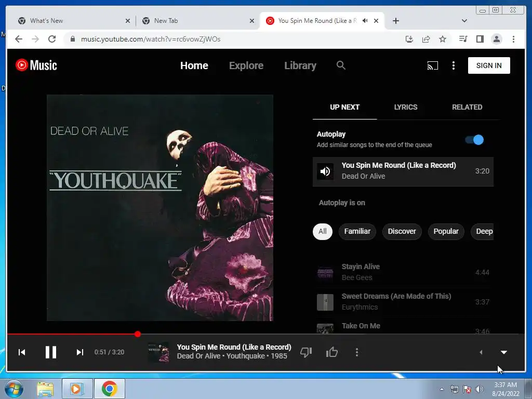Go to Explore in navigation
Viewport: 532px width, 399px height.
[x=246, y=65]
